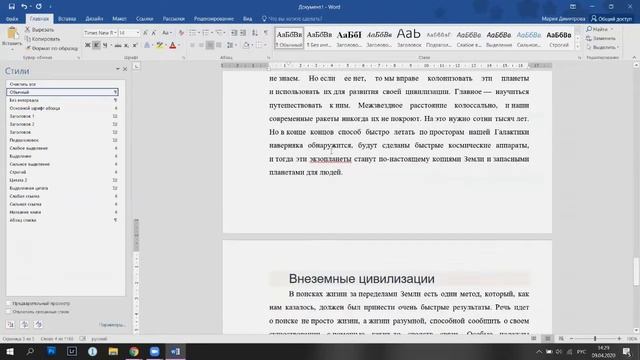This screenshot has height=360, width=640.
Task: Click the tell me search field
Action: (293, 19)
